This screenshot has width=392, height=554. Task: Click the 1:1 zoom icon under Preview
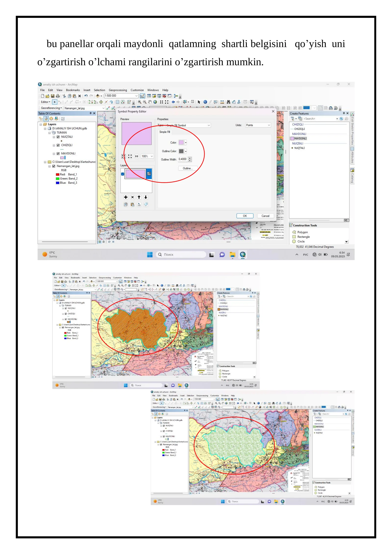tap(136, 156)
